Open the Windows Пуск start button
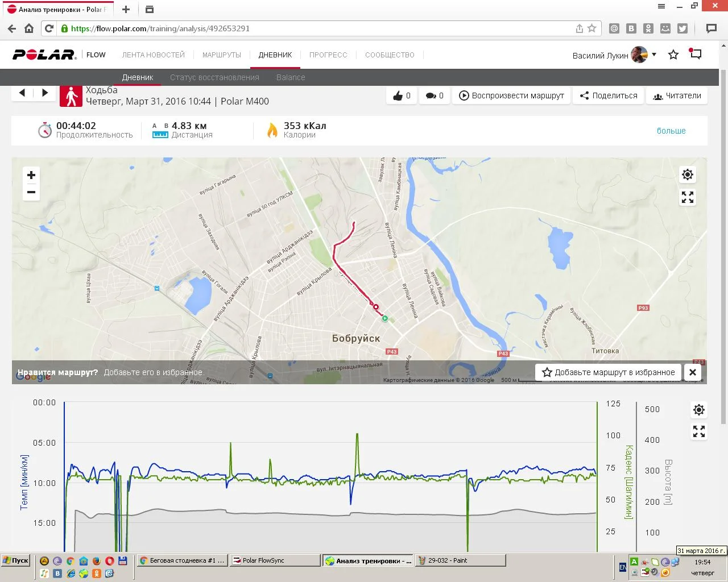The height and width of the screenshot is (582, 728). (15, 560)
